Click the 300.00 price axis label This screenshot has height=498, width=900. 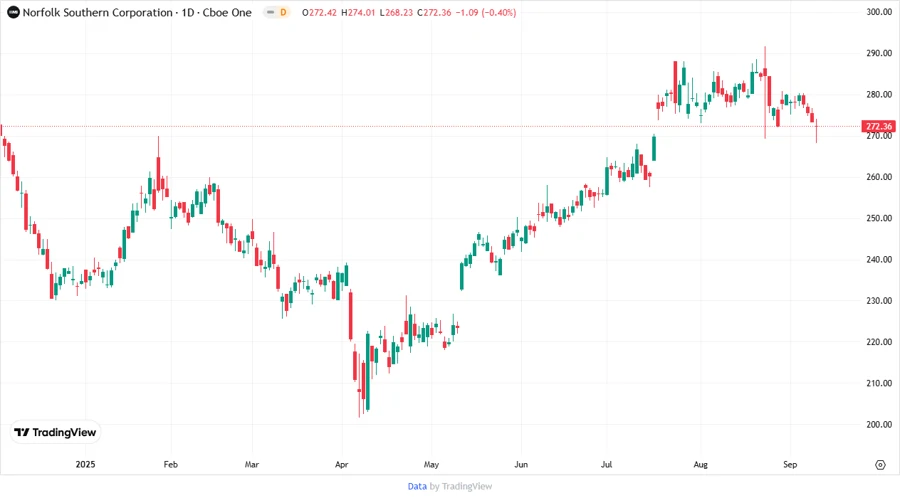click(879, 12)
